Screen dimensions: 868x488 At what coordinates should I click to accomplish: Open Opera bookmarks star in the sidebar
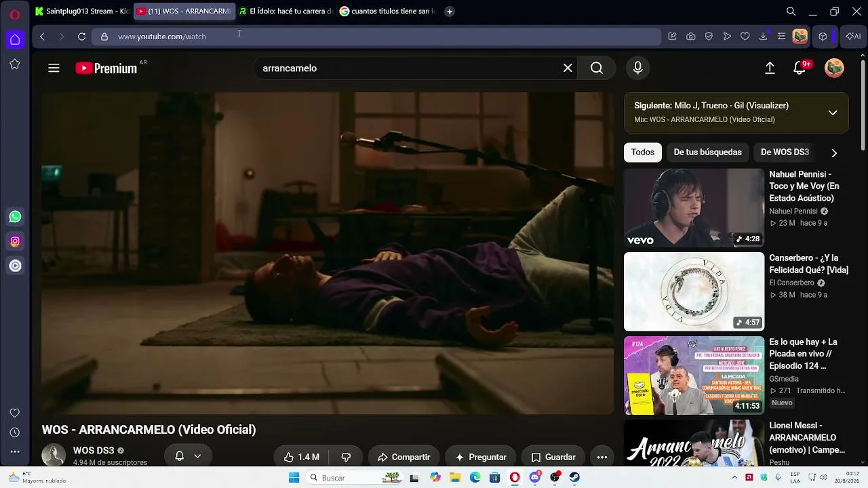[15, 64]
